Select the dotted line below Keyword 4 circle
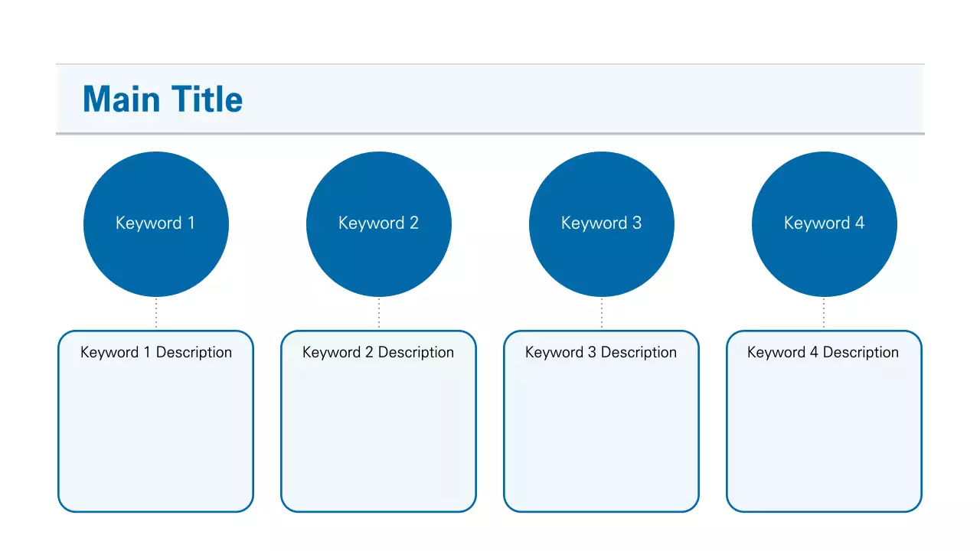Image resolution: width=980 pixels, height=551 pixels. 824,314
